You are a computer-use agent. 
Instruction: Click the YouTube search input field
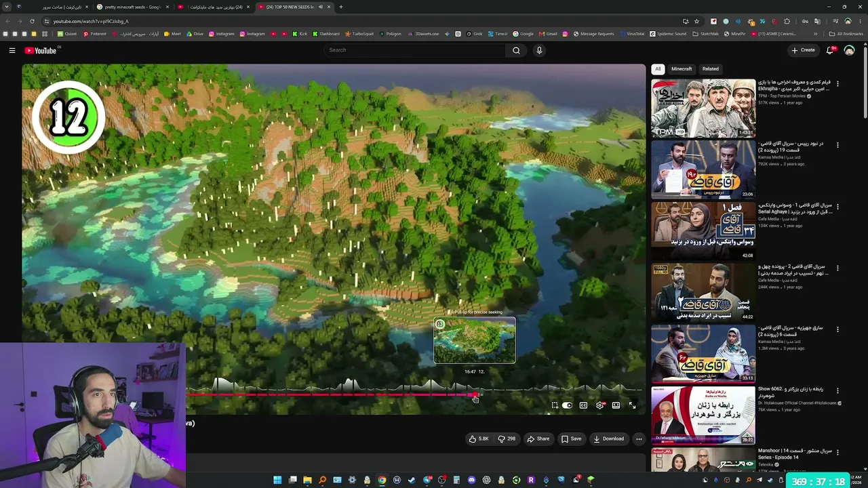point(415,50)
